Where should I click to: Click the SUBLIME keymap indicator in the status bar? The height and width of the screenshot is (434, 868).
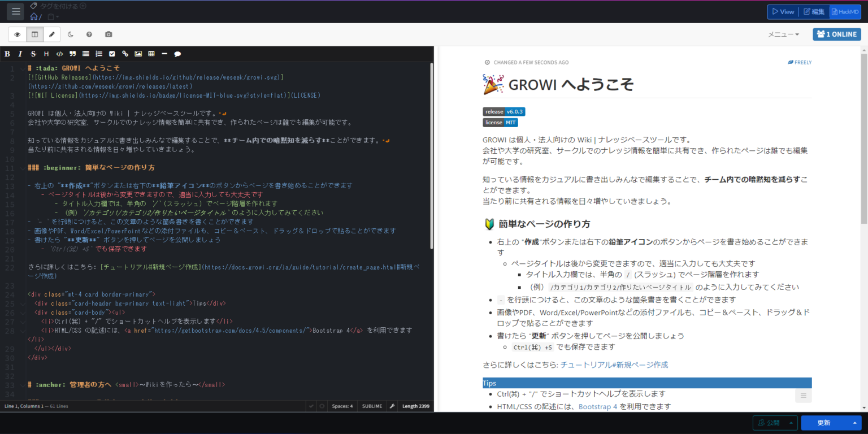[372, 406]
